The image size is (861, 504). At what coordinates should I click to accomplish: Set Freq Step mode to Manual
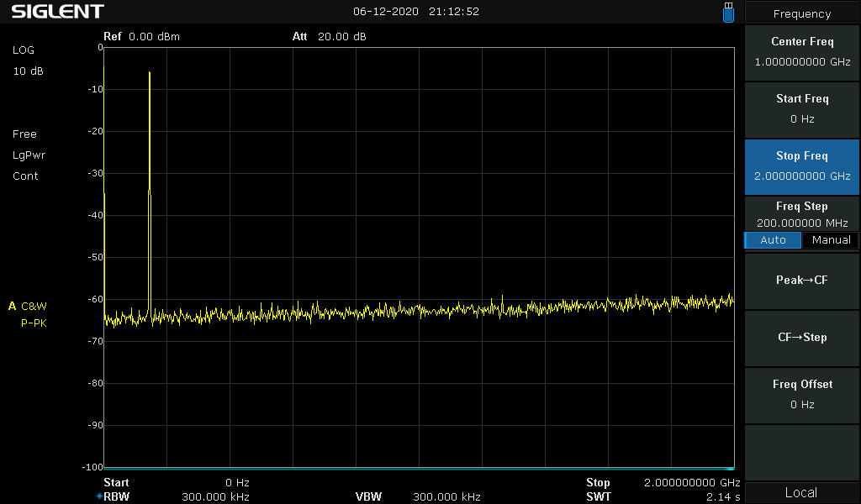coord(831,240)
